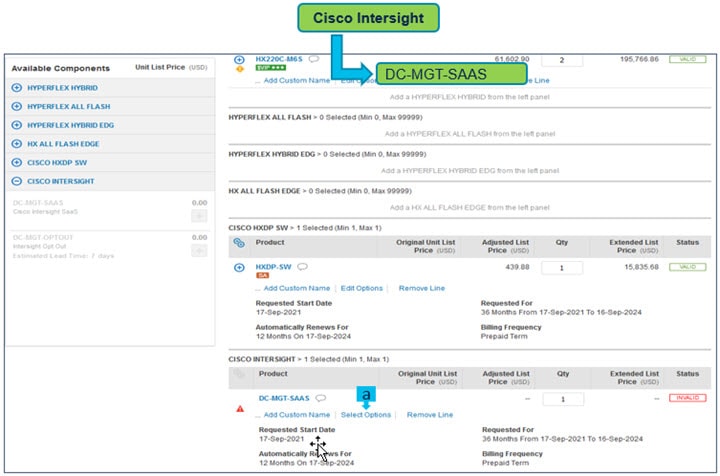The width and height of the screenshot is (720, 476).
Task: Click Edit Options for HXDP-SW
Action: pos(361,288)
